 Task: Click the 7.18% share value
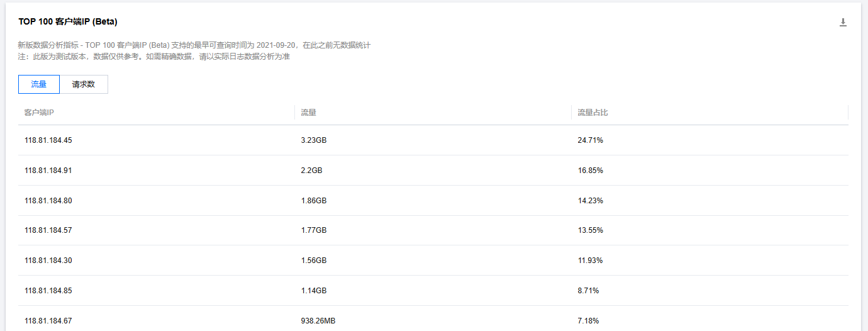[x=588, y=321]
